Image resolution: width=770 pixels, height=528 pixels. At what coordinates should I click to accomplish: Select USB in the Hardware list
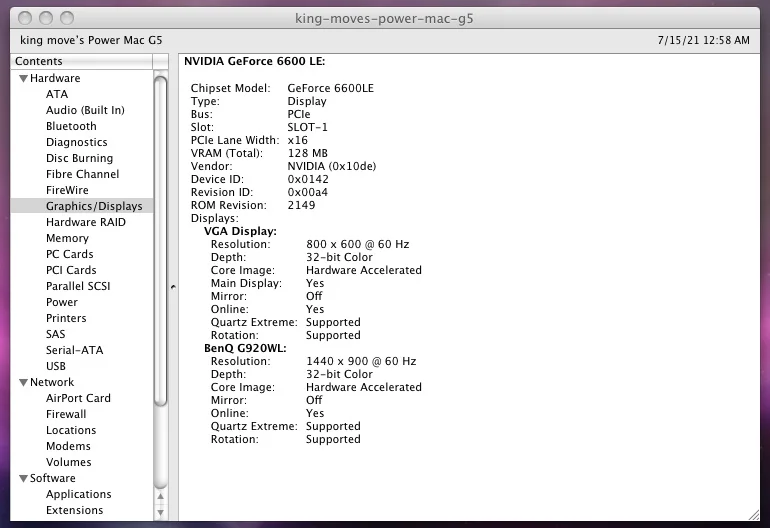click(x=56, y=366)
